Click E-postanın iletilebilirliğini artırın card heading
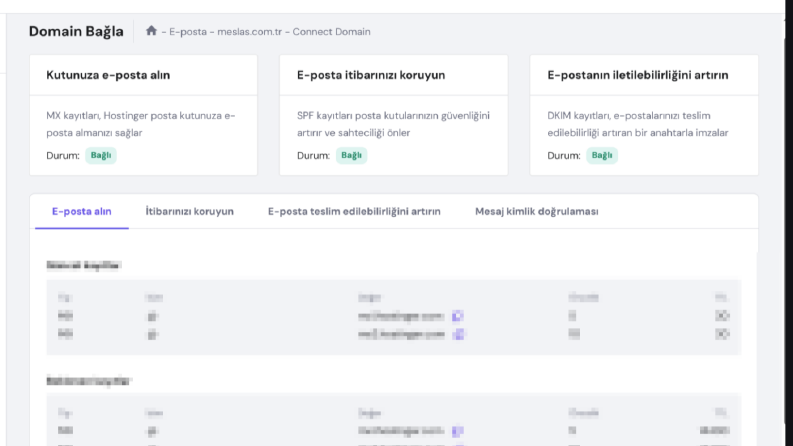This screenshot has height=446, width=793. 638,75
